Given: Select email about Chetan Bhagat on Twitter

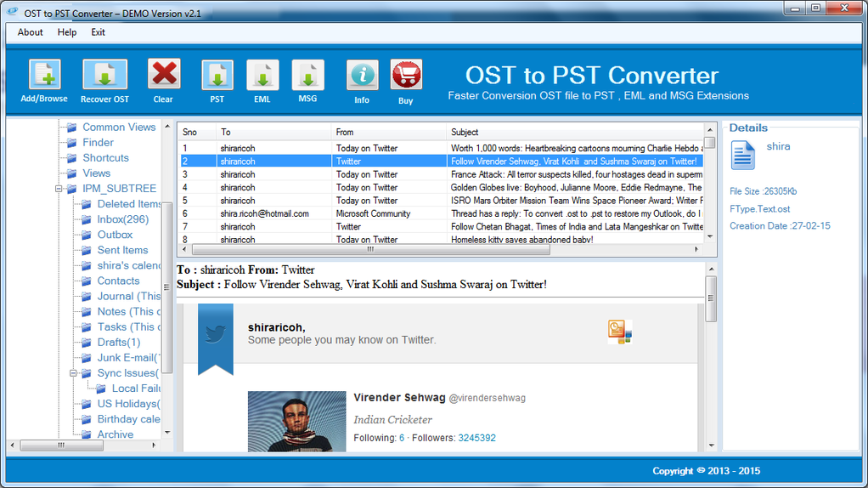Looking at the screenshot, I should pos(441,226).
